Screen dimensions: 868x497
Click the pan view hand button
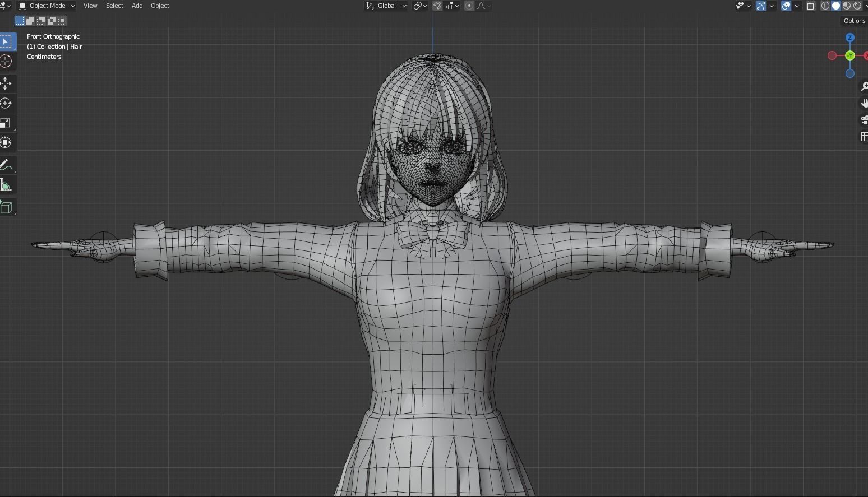864,103
